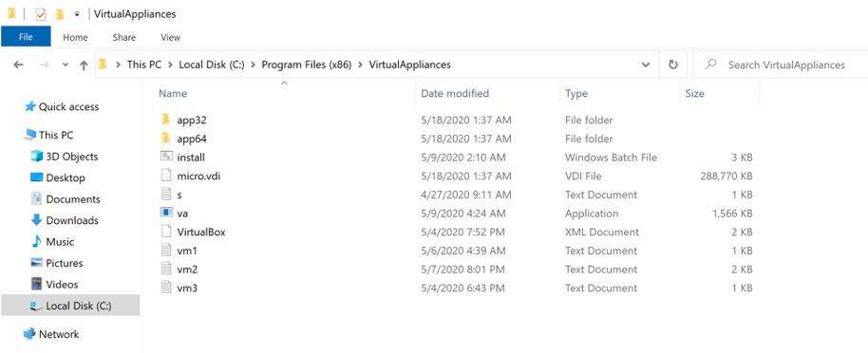Click the New folder quick access icon

pos(60,14)
